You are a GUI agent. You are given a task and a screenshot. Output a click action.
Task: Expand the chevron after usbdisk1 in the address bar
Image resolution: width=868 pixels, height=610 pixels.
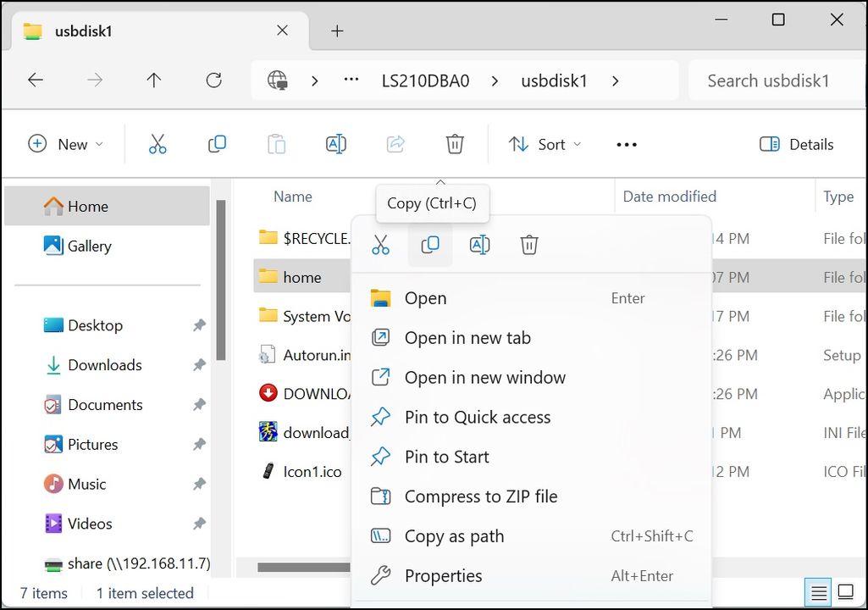click(615, 80)
